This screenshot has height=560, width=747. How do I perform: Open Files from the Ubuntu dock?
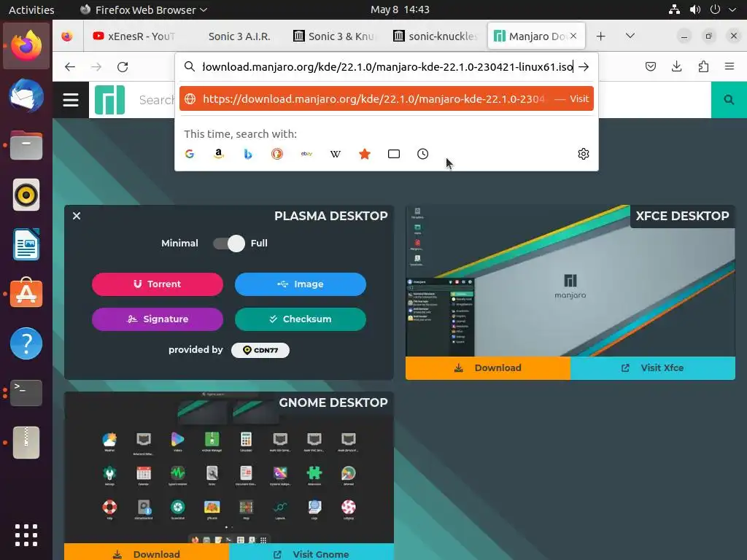pos(26,145)
